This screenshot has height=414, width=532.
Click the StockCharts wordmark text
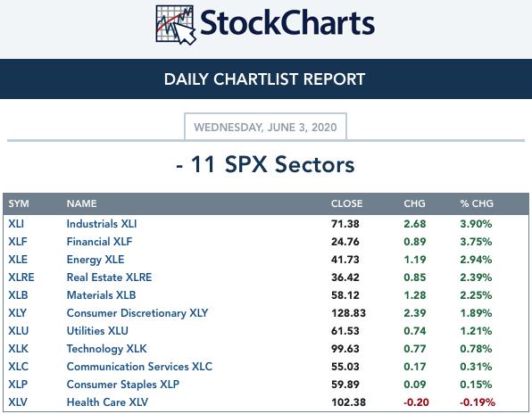tap(287, 23)
